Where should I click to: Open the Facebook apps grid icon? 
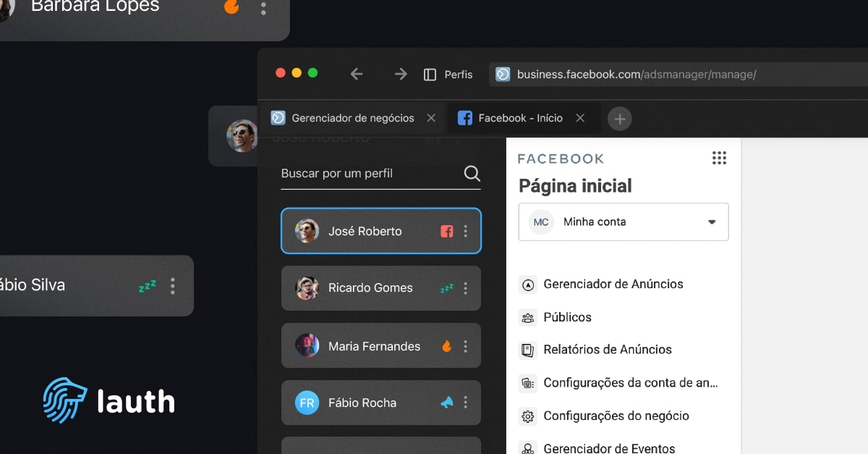tap(719, 158)
